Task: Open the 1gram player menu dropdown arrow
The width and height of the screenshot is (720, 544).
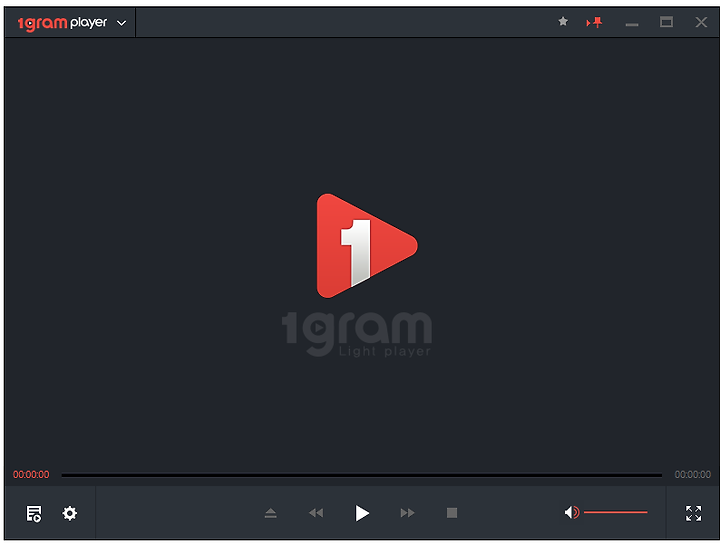Action: 121,23
